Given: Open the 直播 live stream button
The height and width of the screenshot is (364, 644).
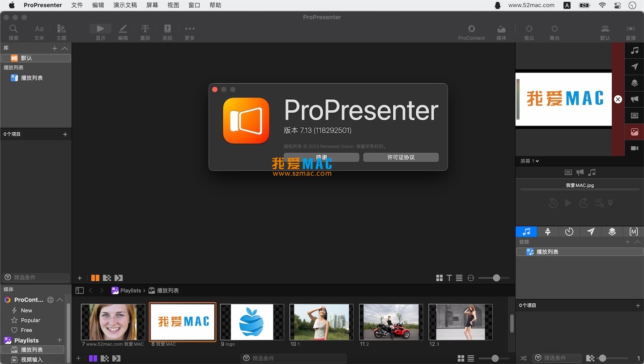Looking at the screenshot, I should coord(631,32).
